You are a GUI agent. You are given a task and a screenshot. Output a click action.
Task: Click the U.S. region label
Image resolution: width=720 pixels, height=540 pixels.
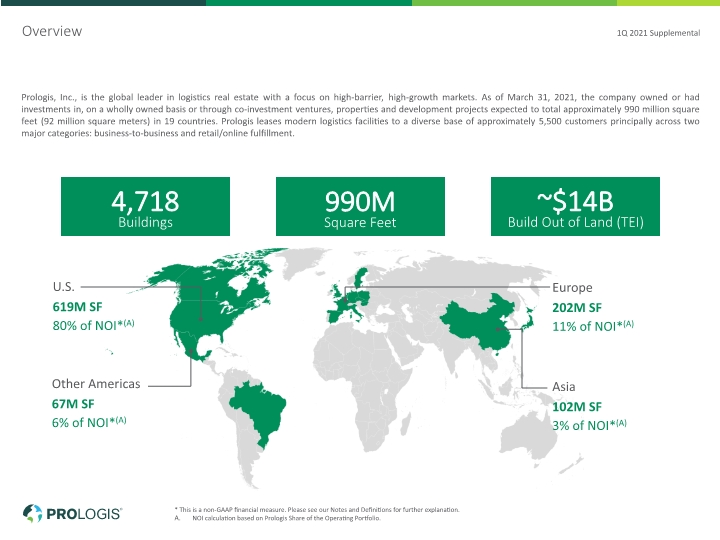63,287
